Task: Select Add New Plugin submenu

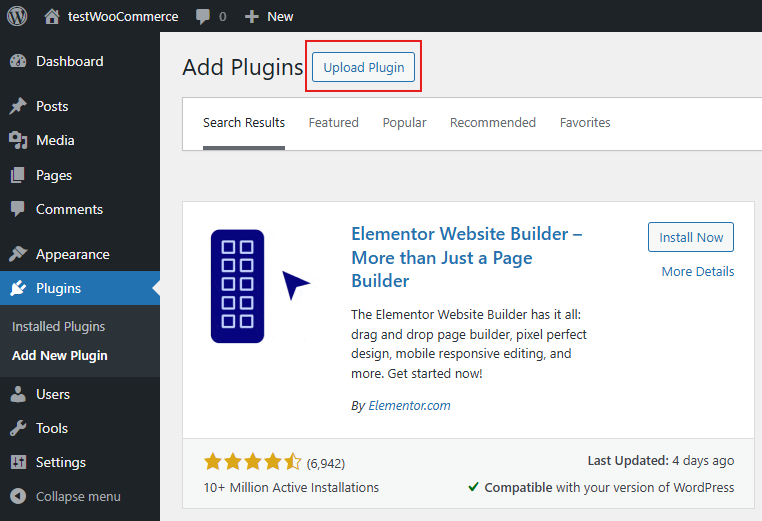Action: tap(60, 356)
